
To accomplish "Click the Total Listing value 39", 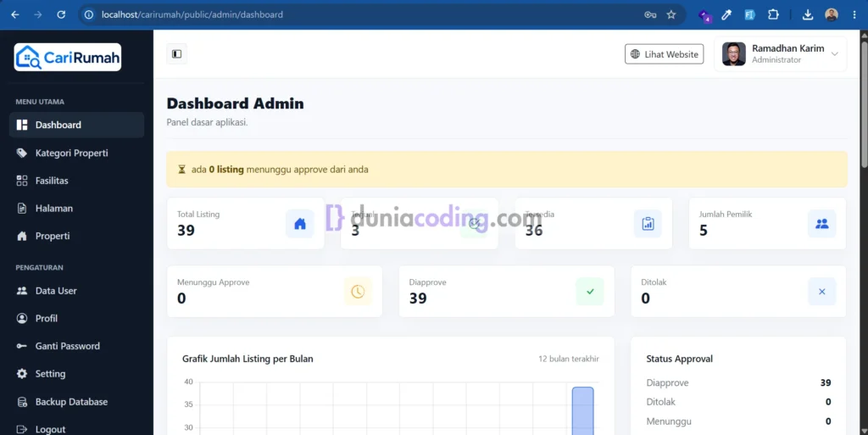I will point(186,231).
